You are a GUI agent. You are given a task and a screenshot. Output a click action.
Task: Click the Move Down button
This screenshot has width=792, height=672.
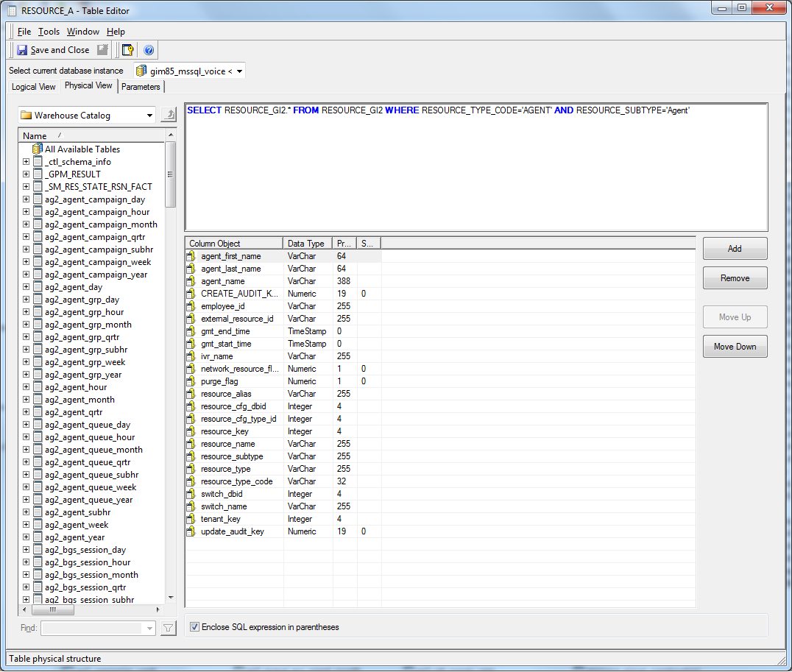click(735, 347)
